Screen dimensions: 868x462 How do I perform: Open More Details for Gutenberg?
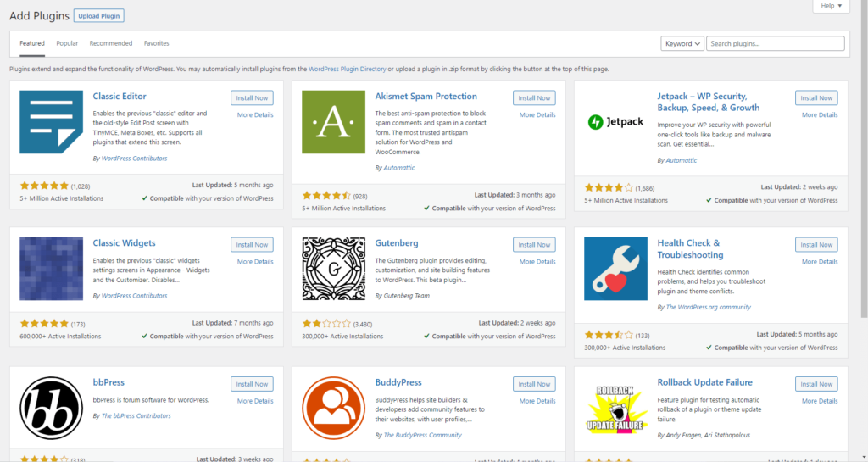pos(537,262)
